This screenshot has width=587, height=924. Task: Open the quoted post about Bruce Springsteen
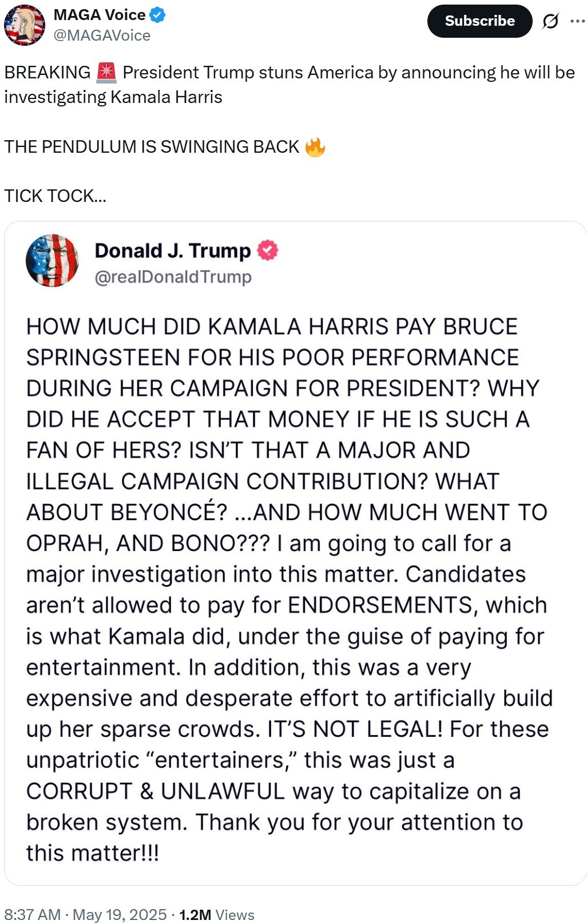click(x=295, y=553)
